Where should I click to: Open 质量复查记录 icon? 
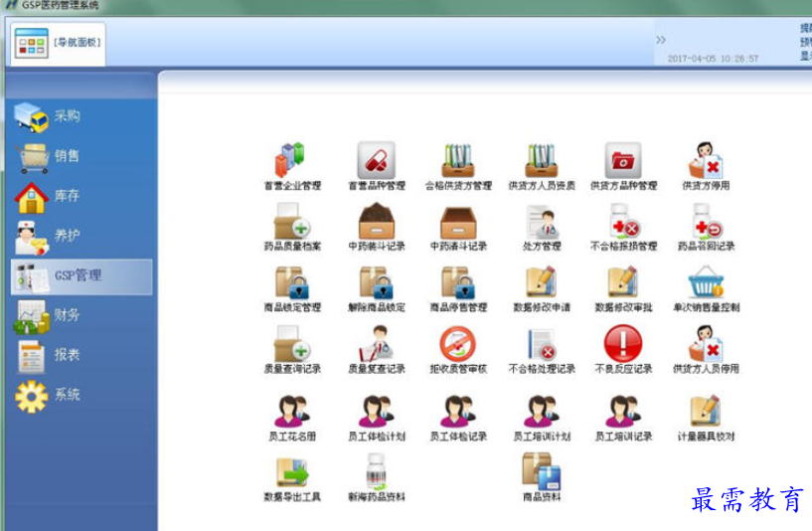[377, 343]
